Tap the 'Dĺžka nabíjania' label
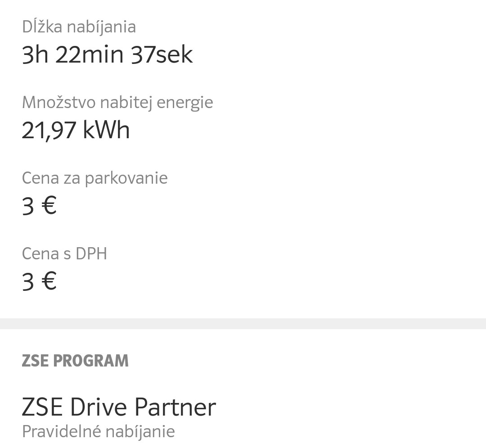This screenshot has height=448, width=486. pyautogui.click(x=79, y=27)
